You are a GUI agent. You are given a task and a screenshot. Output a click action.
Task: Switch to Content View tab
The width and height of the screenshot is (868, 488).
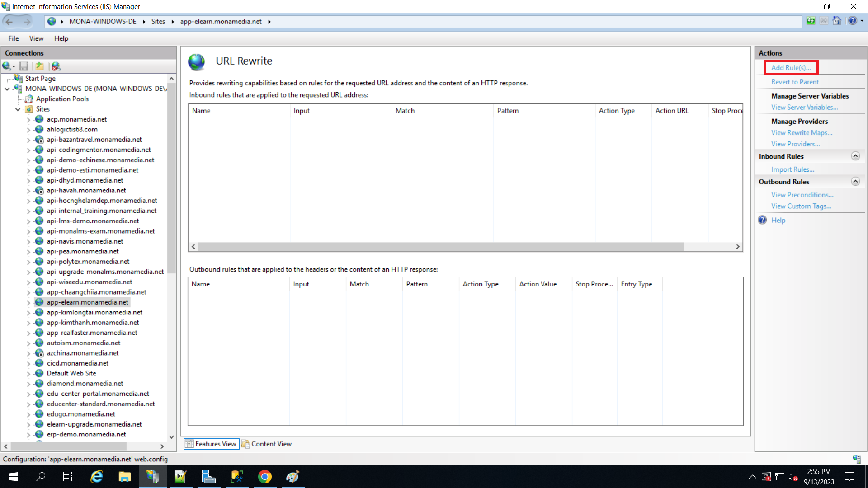pos(267,444)
